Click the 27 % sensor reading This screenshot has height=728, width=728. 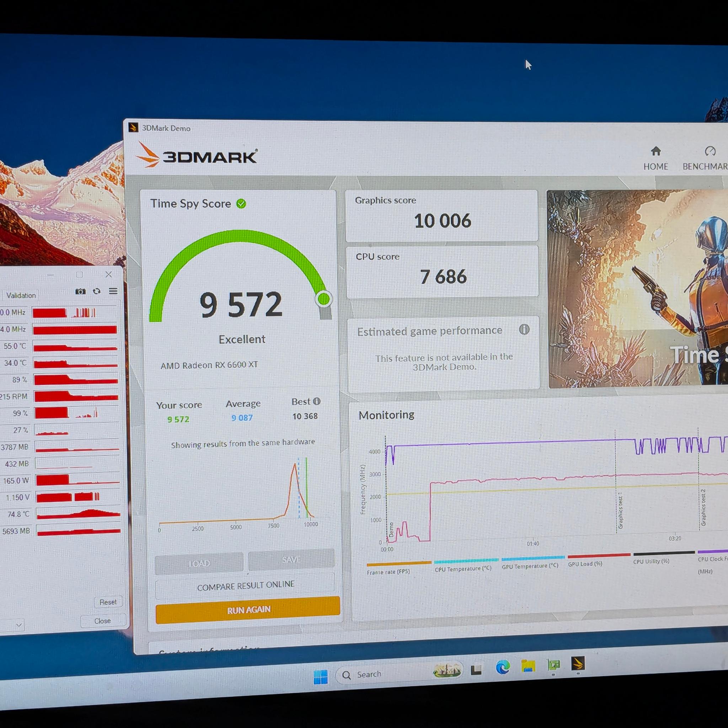pos(21,430)
